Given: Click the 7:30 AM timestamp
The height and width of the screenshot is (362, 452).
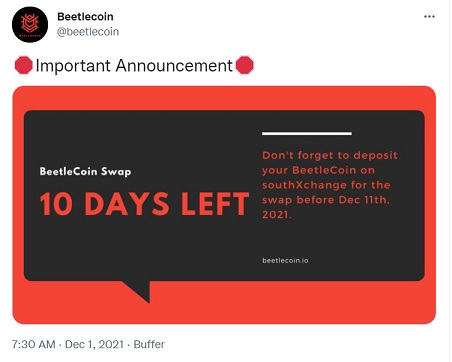Looking at the screenshot, I should pos(34,344).
